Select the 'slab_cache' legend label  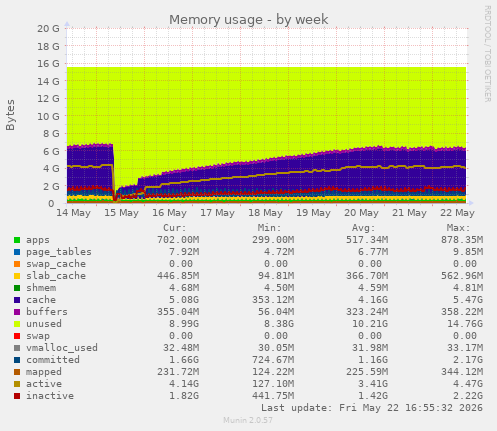pos(56,276)
